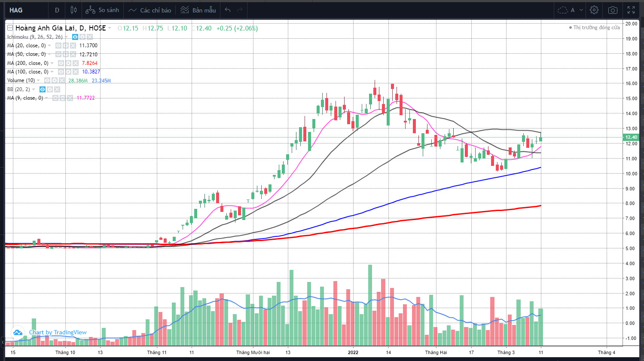Click the 'Tháng Mười hai' date axis label
The width and height of the screenshot is (644, 361).
[253, 352]
